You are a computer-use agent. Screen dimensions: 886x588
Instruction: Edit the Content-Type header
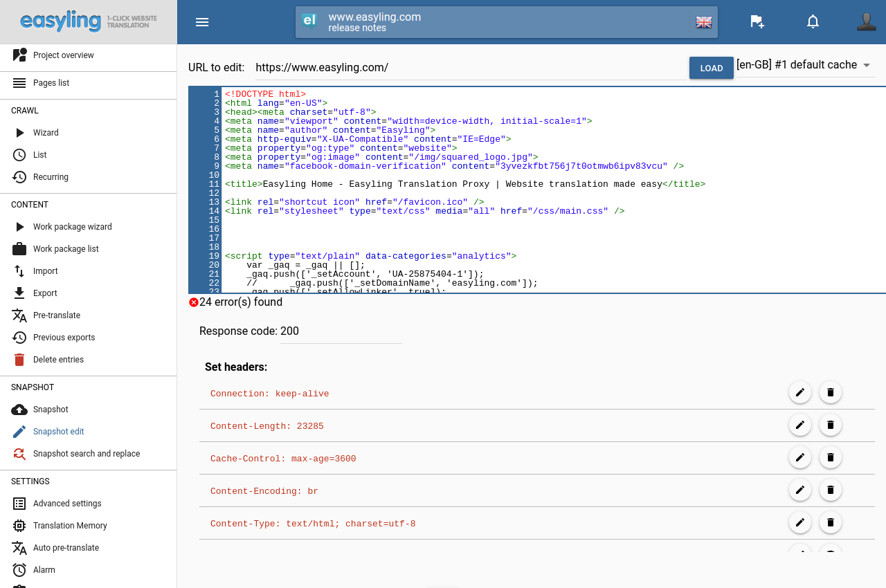(x=800, y=522)
